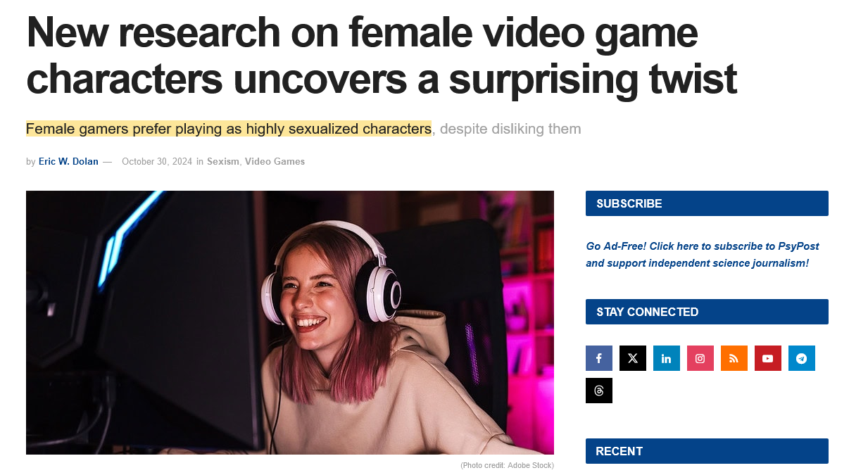Click the STAY CONNECTED sidebar header
The height and width of the screenshot is (475, 868).
tap(707, 312)
